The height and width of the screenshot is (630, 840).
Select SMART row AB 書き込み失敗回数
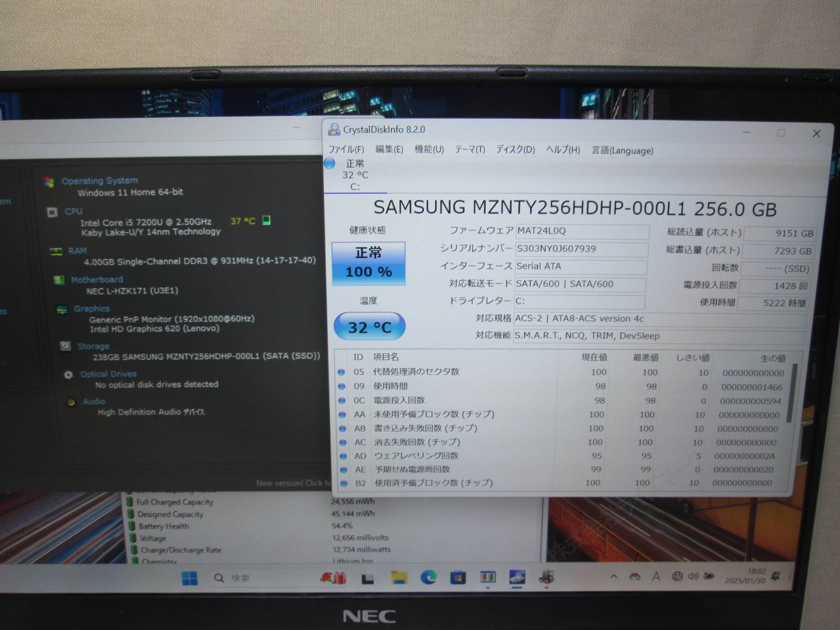point(561,428)
